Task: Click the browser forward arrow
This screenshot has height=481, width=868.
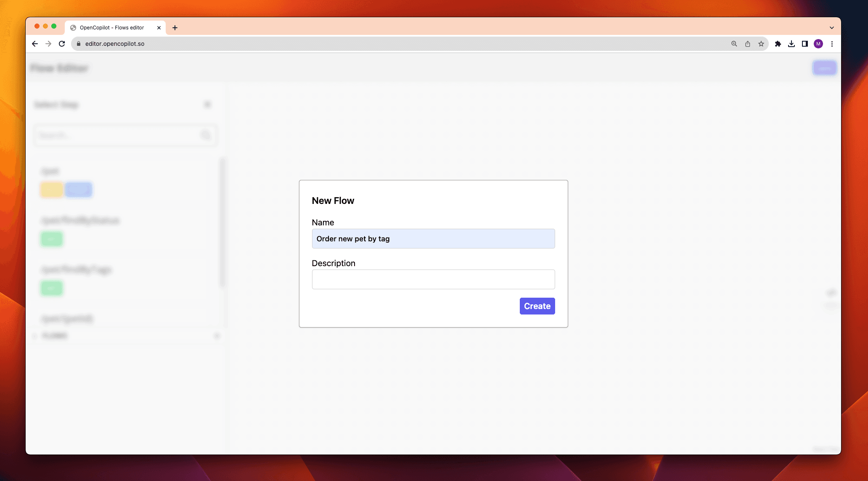Action: pos(48,44)
